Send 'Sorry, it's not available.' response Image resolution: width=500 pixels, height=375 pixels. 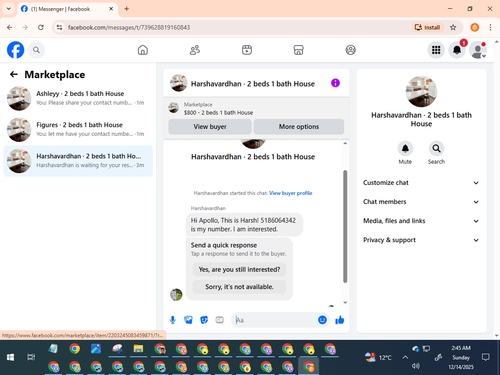click(x=239, y=287)
